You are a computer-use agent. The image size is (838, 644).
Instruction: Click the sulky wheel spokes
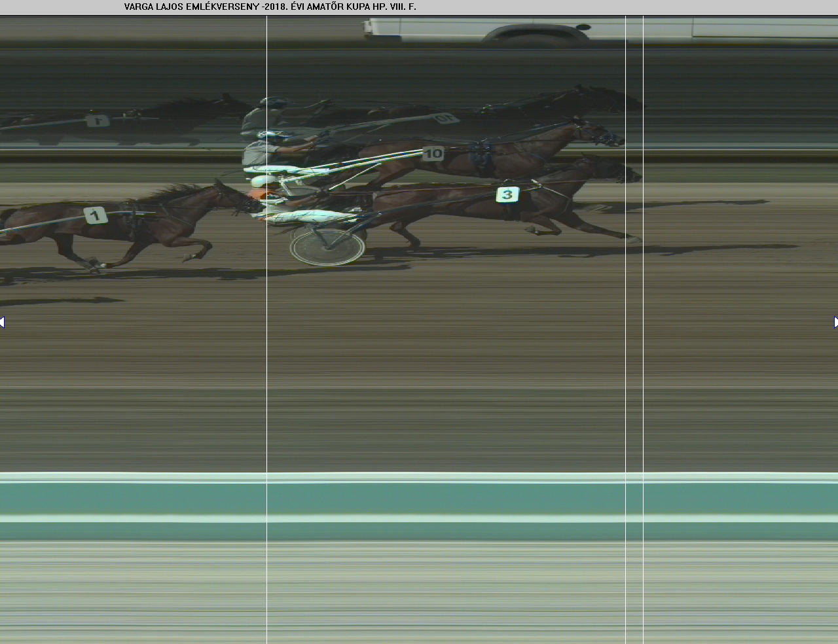pos(327,245)
